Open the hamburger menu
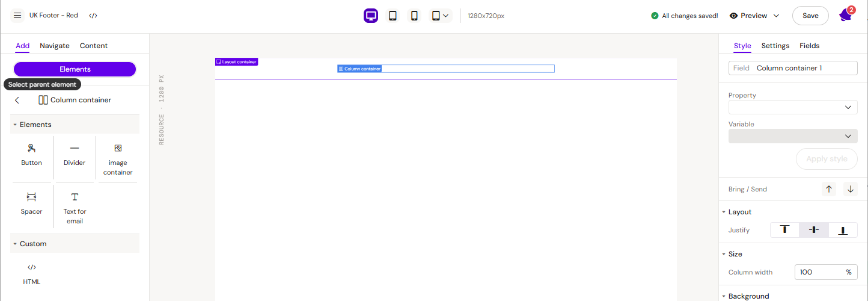 [x=17, y=16]
